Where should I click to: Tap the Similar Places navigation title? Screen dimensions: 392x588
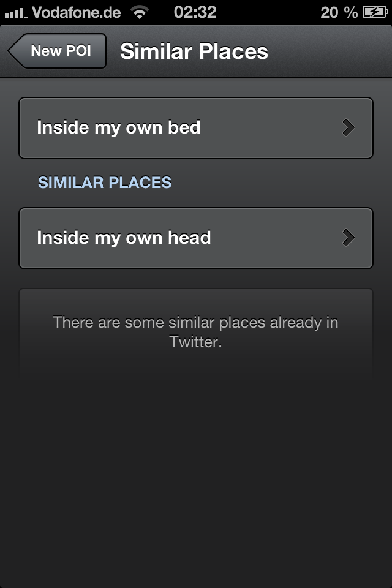pyautogui.click(x=194, y=51)
